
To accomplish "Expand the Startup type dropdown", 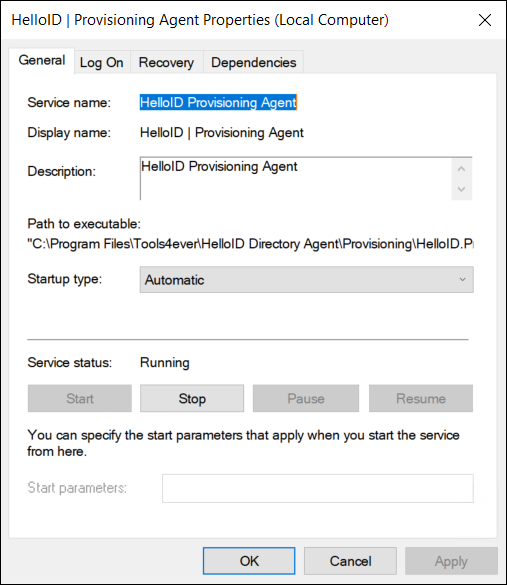I will 307,279.
